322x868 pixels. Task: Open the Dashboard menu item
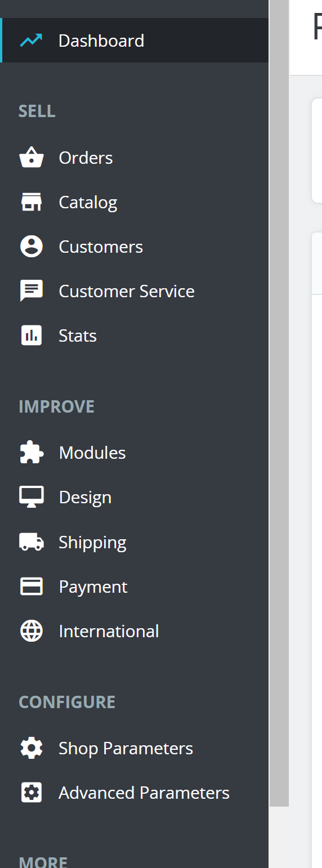point(135,41)
